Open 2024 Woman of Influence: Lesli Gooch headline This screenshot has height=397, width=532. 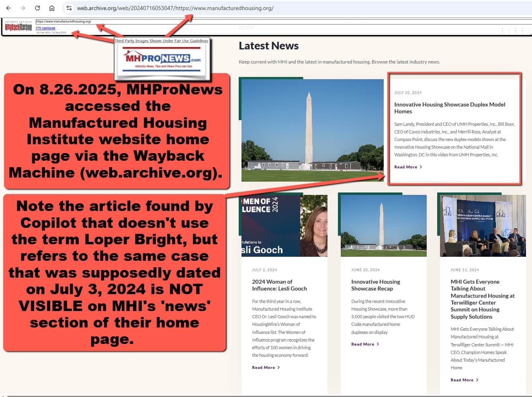coord(279,285)
